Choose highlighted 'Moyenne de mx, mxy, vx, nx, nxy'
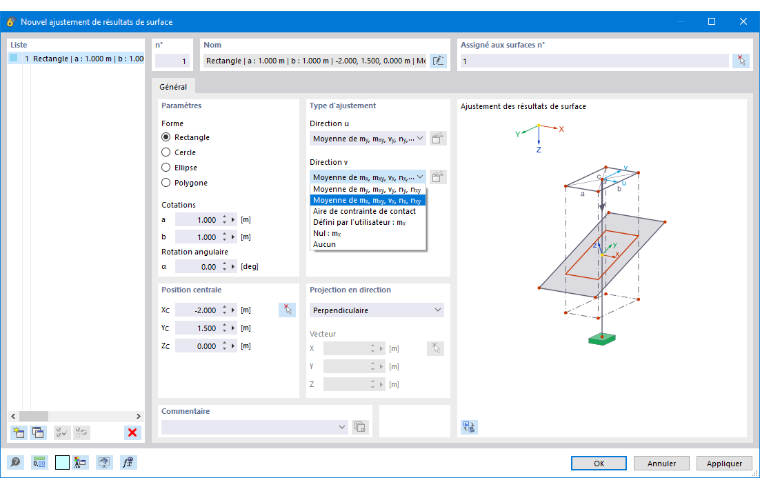760x489 pixels. click(x=368, y=200)
